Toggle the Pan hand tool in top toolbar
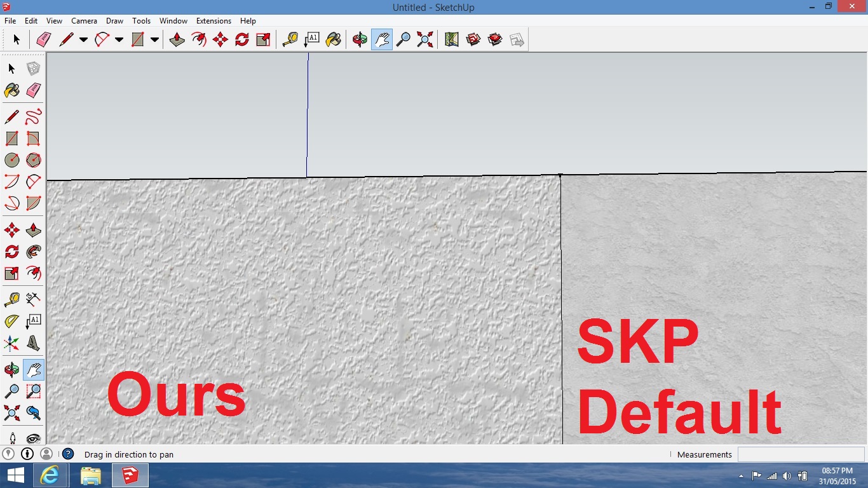Viewport: 868px width, 488px height. (x=381, y=39)
